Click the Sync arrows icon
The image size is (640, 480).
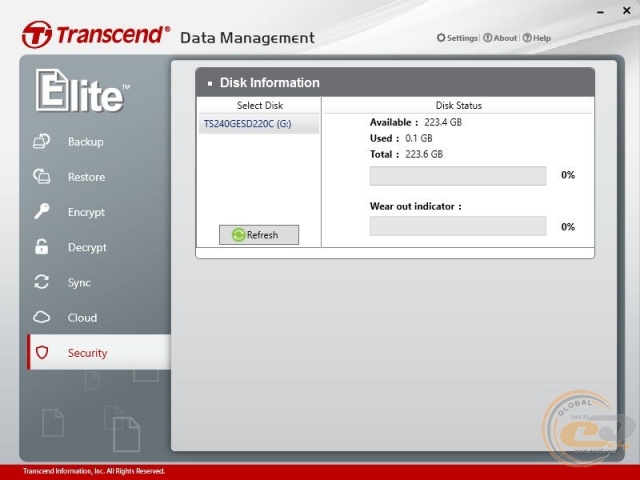tap(41, 282)
